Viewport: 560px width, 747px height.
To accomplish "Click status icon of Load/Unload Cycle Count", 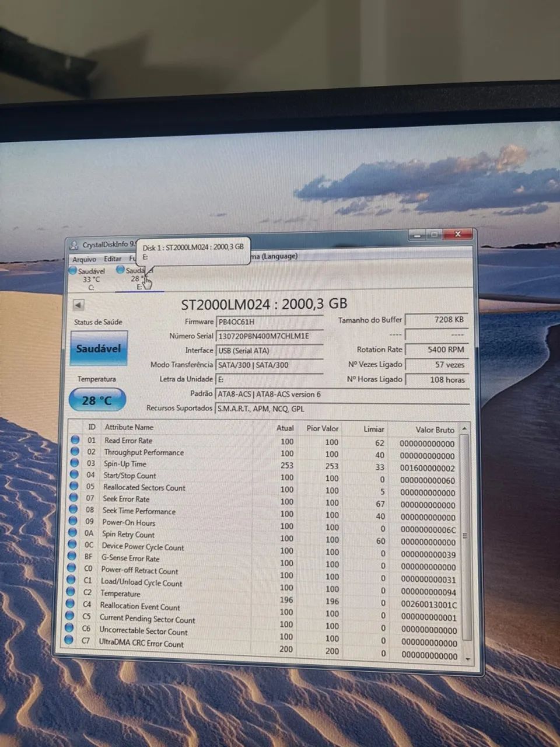I will click(x=71, y=580).
